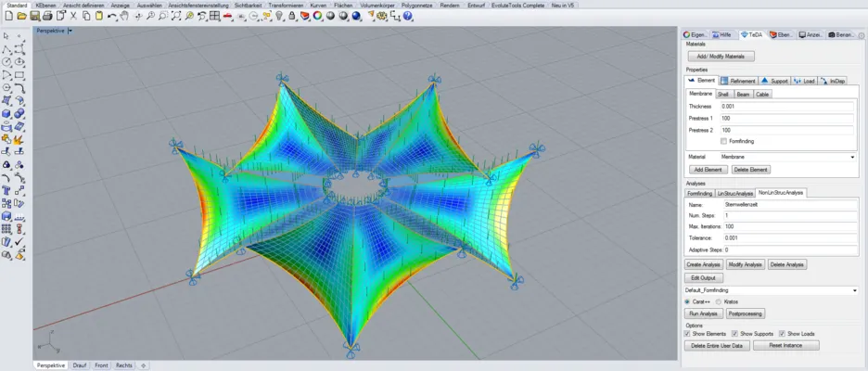Choose the Circle tool in the left sidebar
This screenshot has width=868, height=371.
point(6,61)
